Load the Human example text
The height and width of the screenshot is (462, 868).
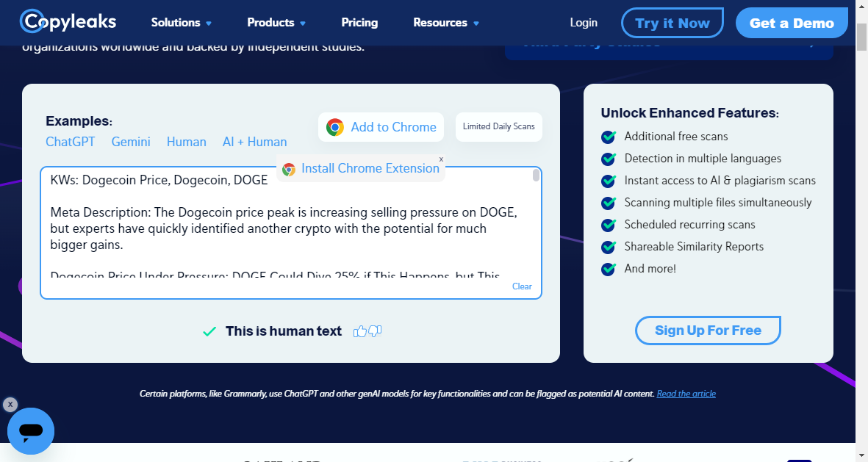click(x=187, y=142)
